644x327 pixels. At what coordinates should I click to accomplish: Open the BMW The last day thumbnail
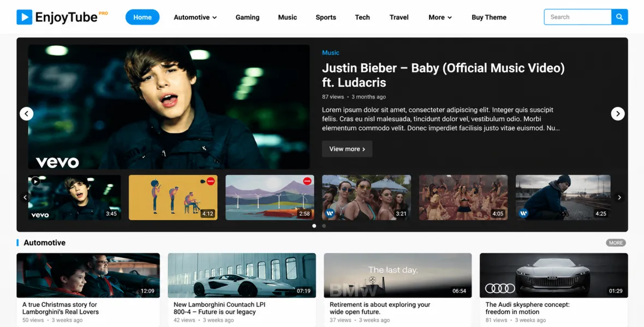tap(397, 275)
